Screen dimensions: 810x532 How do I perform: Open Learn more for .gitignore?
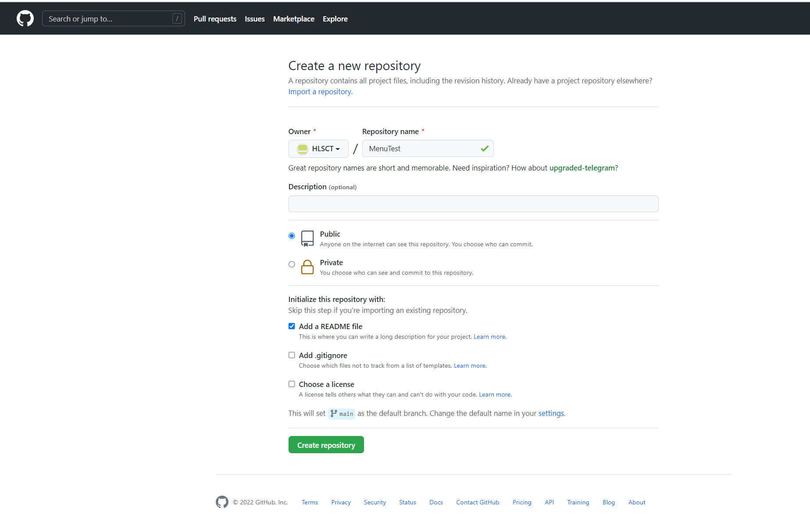[470, 365]
